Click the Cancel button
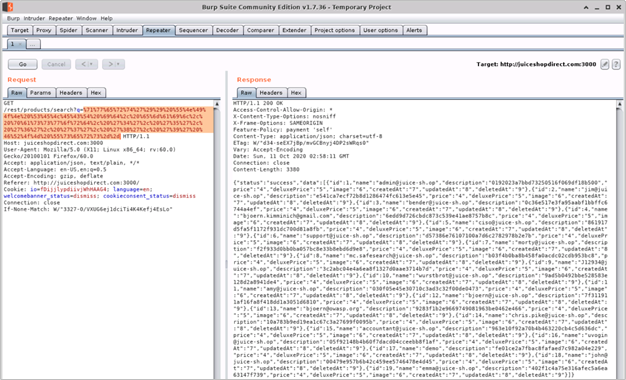The height and width of the screenshot is (380, 626). 56,64
